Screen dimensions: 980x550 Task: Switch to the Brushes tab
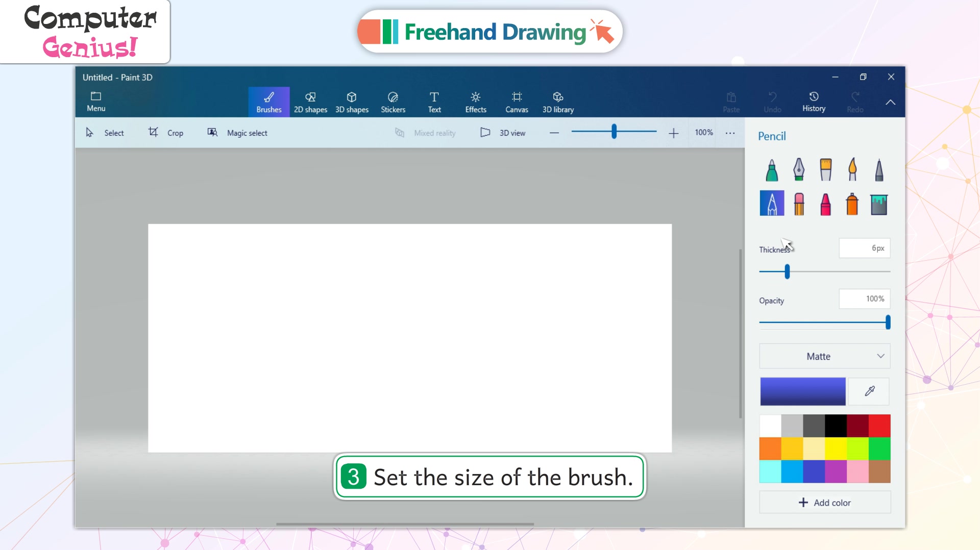click(x=269, y=102)
